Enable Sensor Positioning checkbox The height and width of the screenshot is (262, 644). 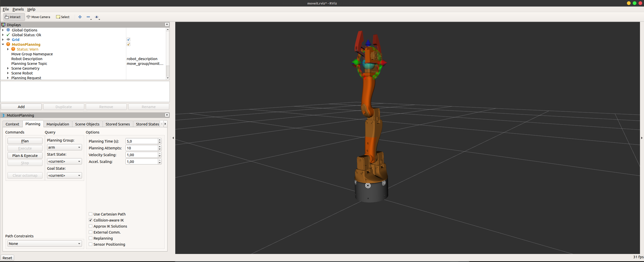click(x=91, y=244)
